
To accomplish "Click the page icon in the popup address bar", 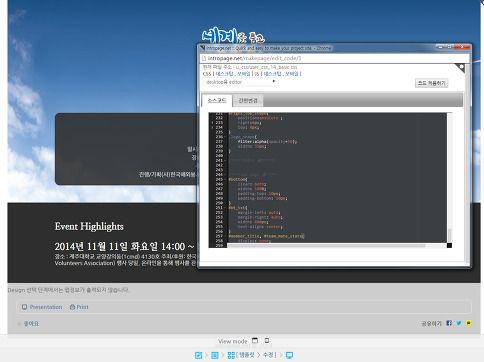I will coord(203,58).
